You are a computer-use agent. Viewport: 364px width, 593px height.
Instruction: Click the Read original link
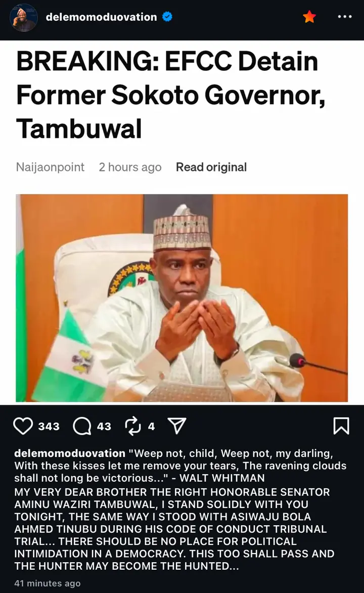(x=211, y=167)
